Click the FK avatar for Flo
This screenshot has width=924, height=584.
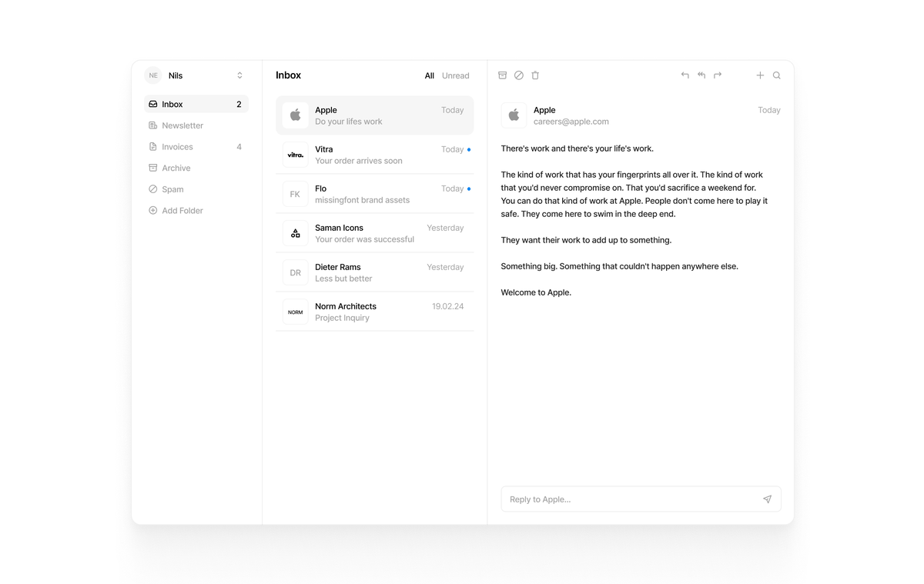(295, 194)
